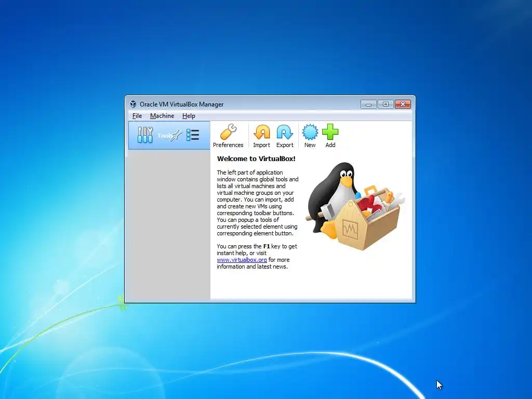532x399 pixels.
Task: Open the File menu
Action: [x=137, y=116]
